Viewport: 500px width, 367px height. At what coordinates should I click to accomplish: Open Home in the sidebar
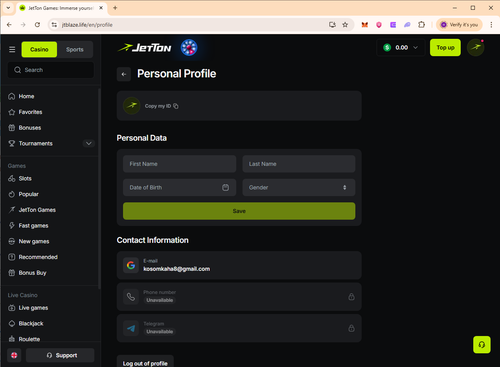click(x=26, y=96)
